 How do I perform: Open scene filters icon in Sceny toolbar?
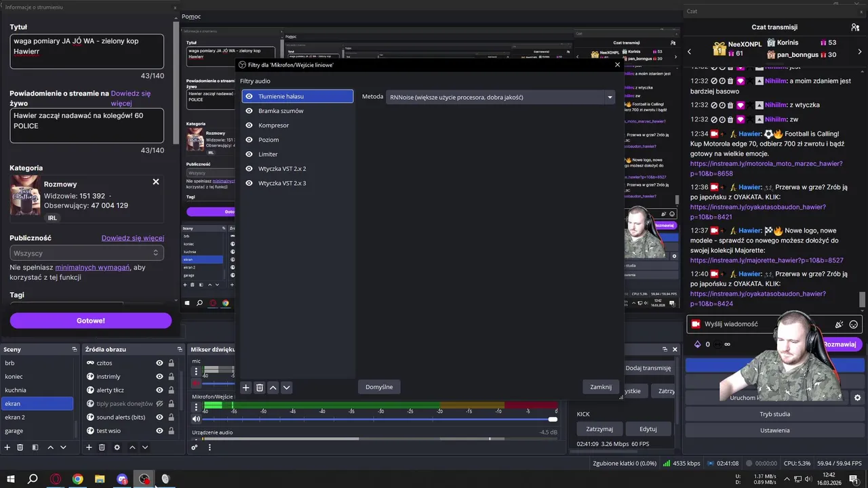point(35,447)
